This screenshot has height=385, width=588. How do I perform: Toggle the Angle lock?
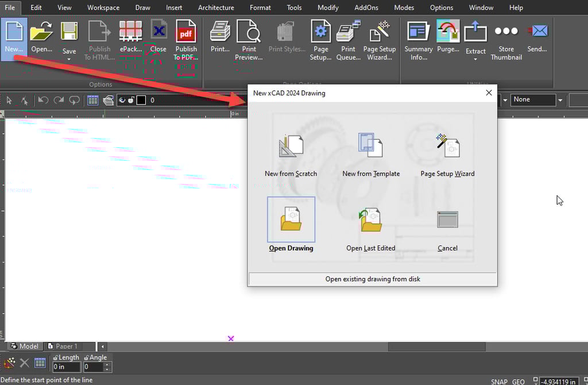[86, 357]
